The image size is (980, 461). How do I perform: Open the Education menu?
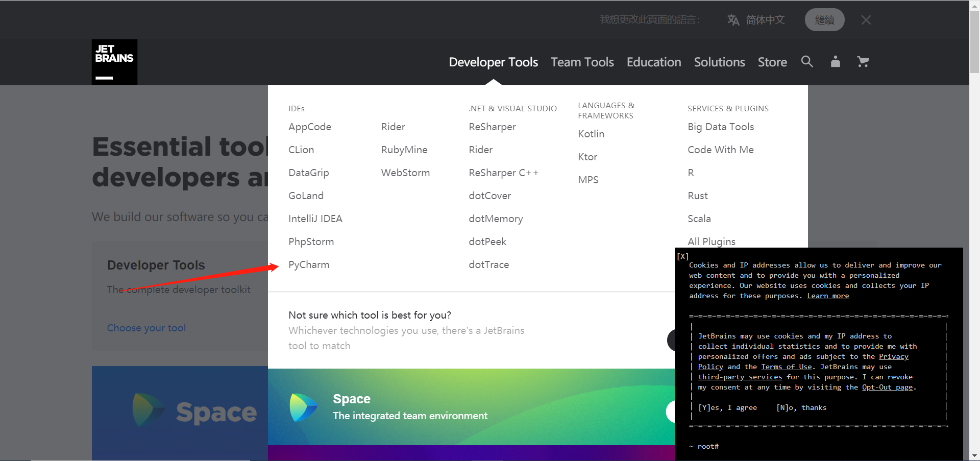(654, 62)
